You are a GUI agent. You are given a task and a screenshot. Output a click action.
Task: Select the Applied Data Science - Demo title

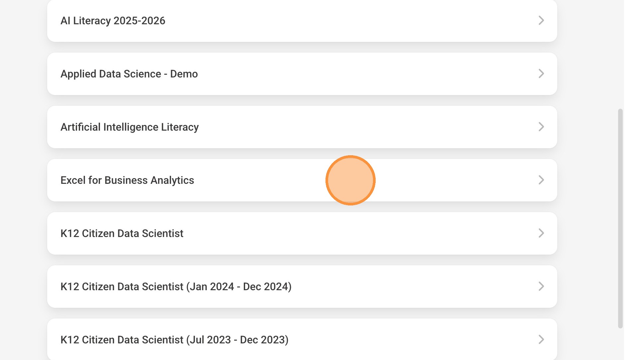(x=129, y=74)
